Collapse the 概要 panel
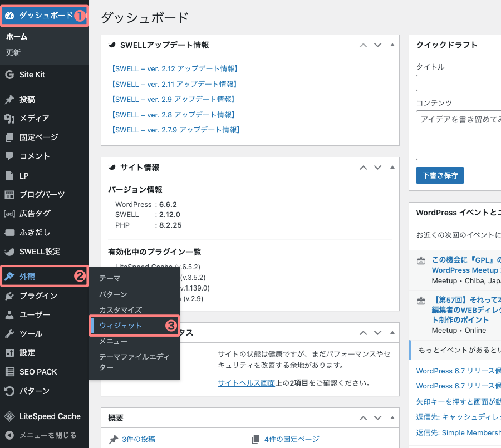Screen dimensions: 501x448 click(392, 417)
